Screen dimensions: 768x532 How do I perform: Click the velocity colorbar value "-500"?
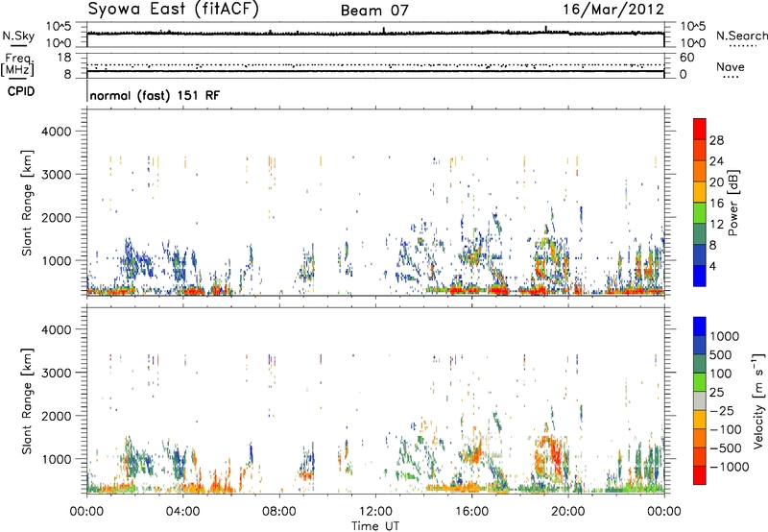[x=726, y=448]
